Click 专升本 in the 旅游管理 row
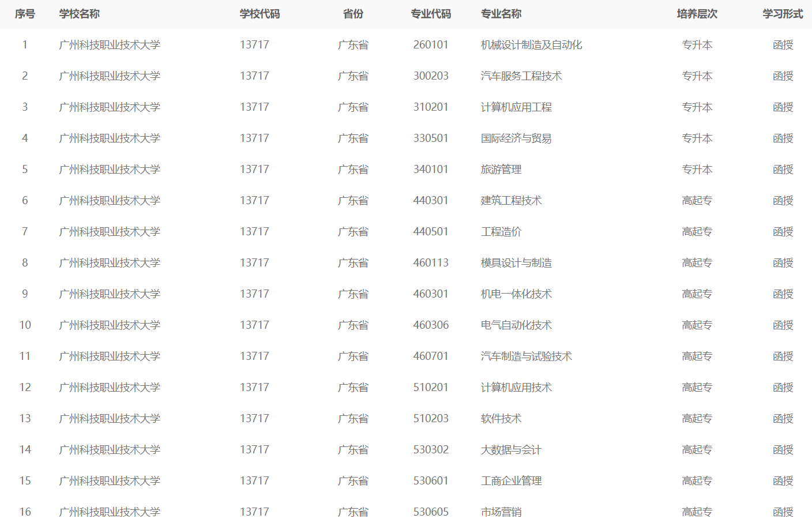812x526 pixels. (x=697, y=170)
